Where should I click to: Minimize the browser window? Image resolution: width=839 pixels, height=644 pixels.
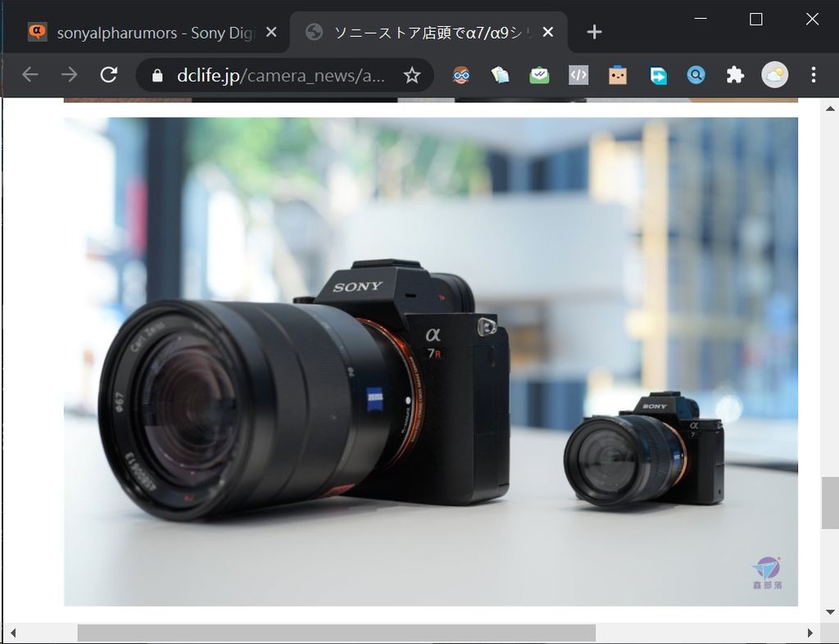click(701, 19)
